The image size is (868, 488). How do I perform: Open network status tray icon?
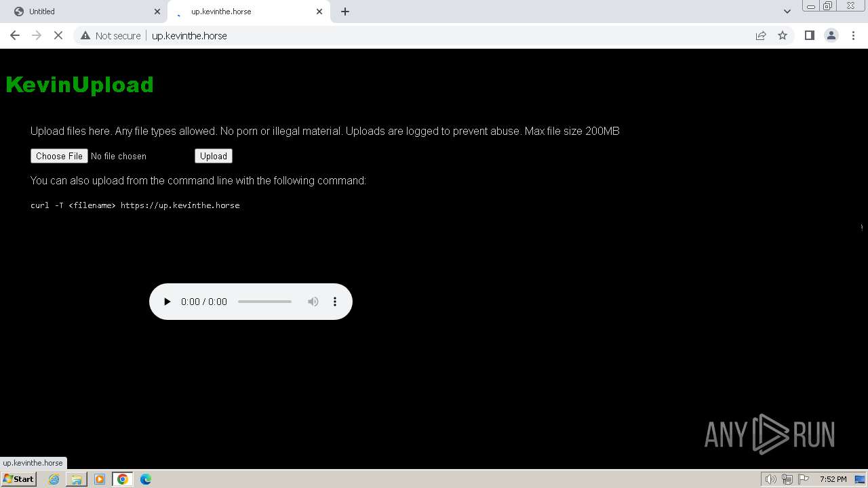click(787, 479)
